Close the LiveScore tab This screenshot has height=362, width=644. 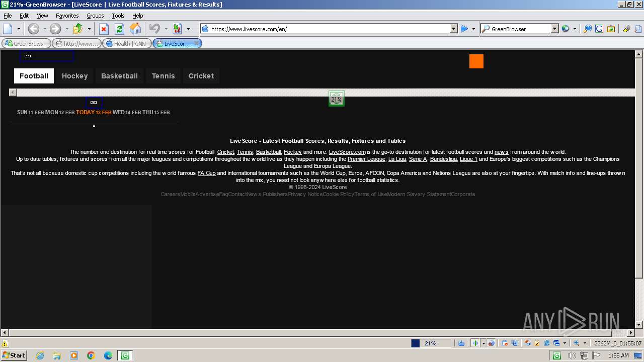coord(197,43)
